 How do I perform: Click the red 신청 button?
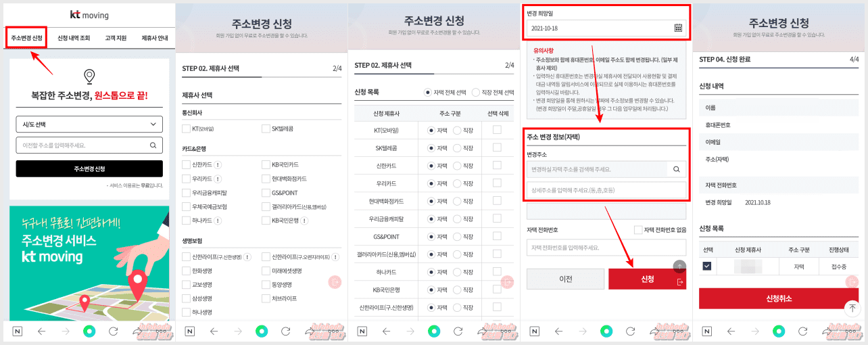647,279
